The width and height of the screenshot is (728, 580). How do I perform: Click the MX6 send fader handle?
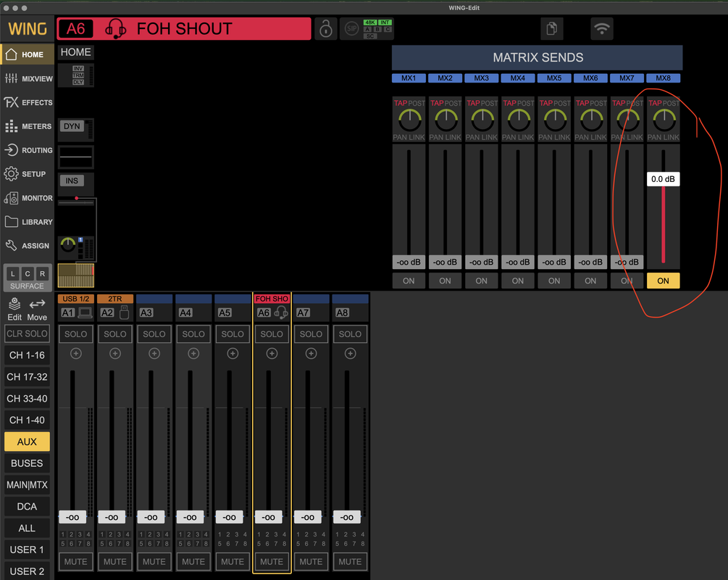pyautogui.click(x=590, y=262)
